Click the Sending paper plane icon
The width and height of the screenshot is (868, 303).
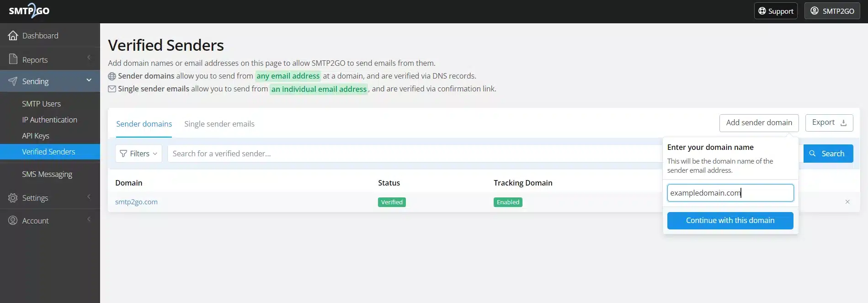13,81
